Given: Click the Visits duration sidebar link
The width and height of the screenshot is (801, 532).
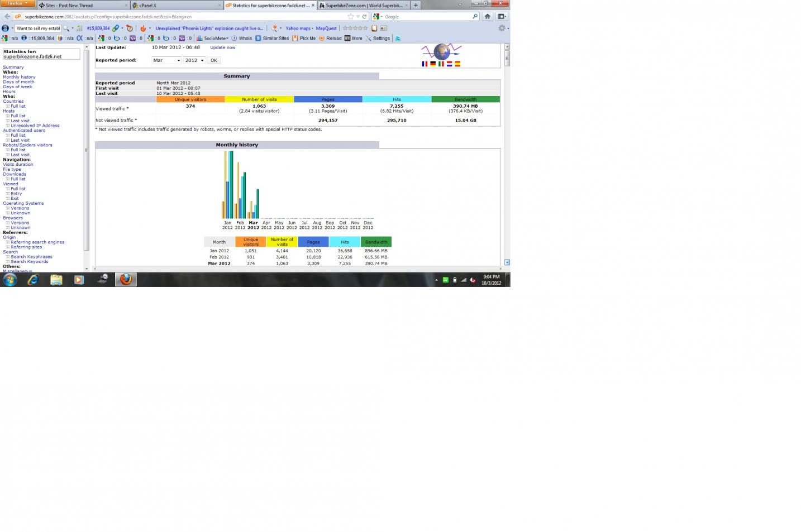Looking at the screenshot, I should [x=18, y=165].
